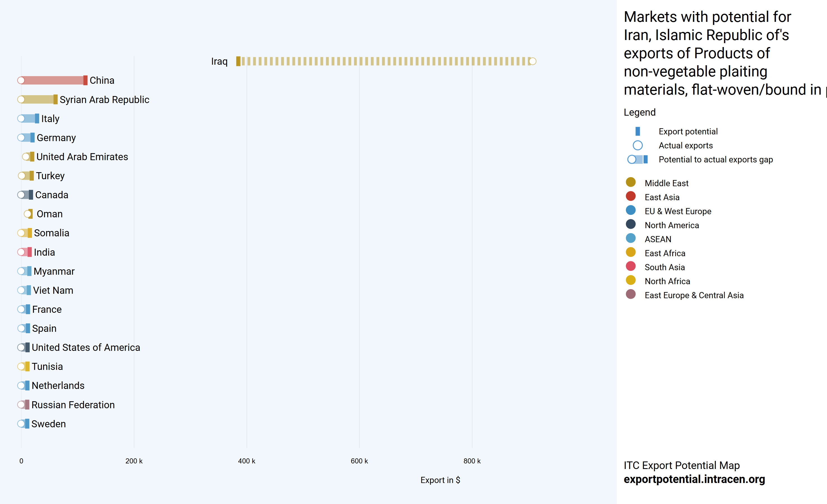Image resolution: width=827 pixels, height=504 pixels.
Task: Click the Italy export bar
Action: click(x=29, y=119)
